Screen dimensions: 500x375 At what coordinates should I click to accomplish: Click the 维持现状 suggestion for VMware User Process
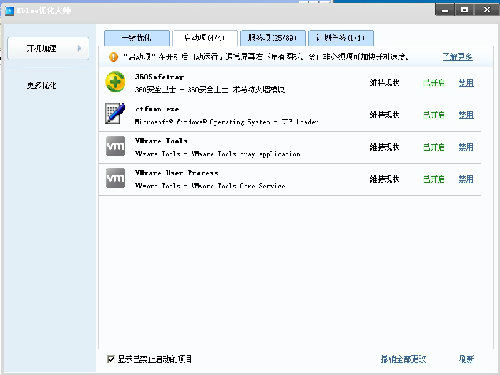click(x=384, y=179)
